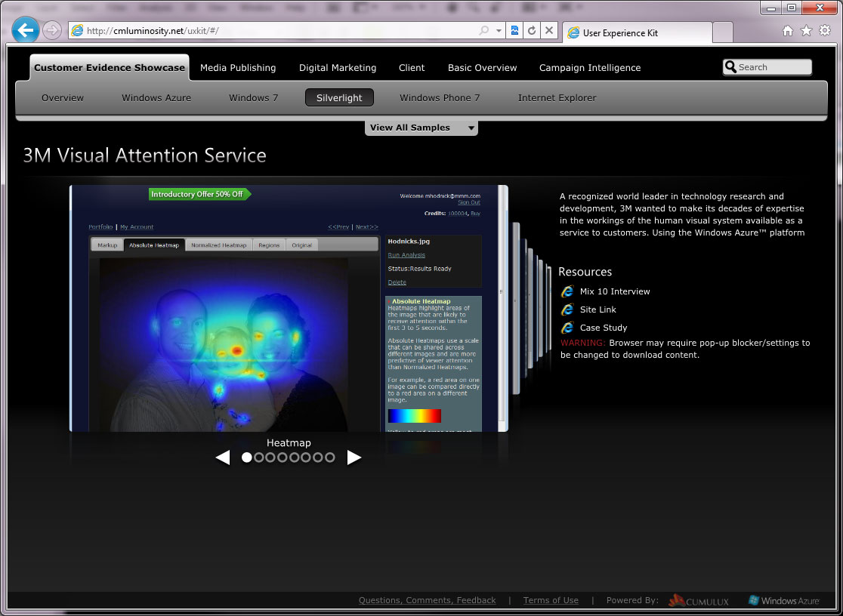Show previous slide with left arrow
This screenshot has height=616, width=843.
[x=223, y=457]
